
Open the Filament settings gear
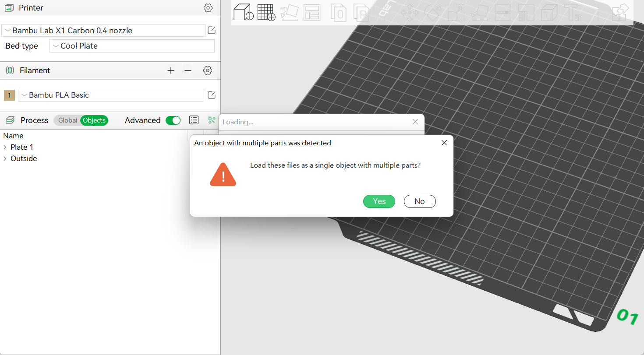[208, 70]
